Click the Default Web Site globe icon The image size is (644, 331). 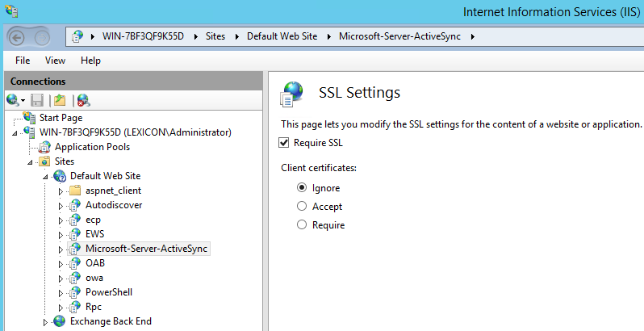(60, 176)
